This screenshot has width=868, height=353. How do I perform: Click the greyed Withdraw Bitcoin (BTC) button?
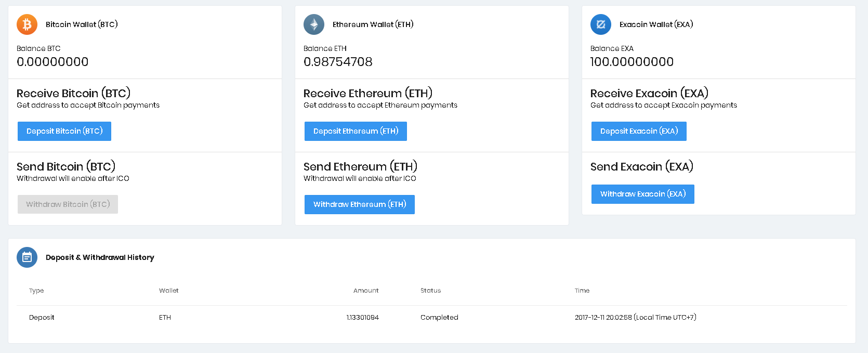click(x=68, y=204)
